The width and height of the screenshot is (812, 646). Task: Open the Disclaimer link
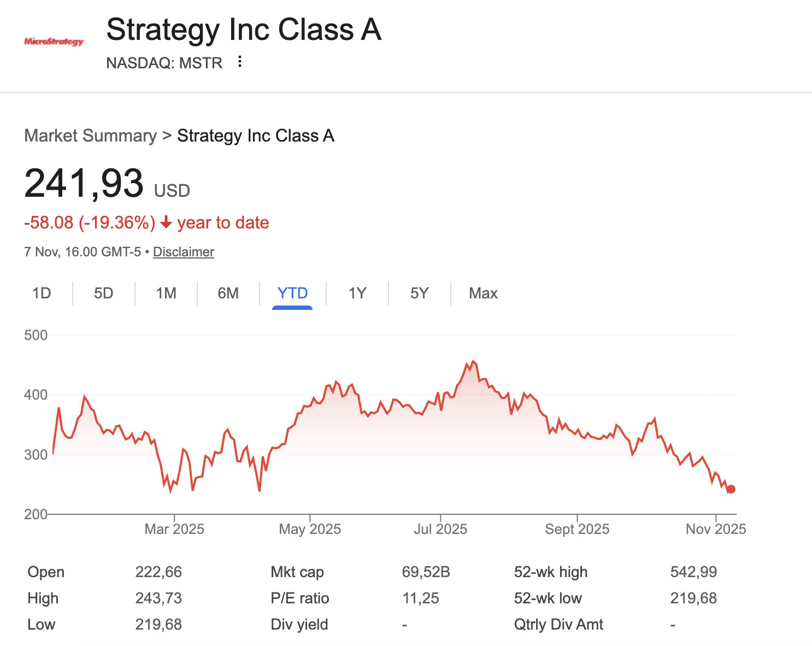[183, 252]
